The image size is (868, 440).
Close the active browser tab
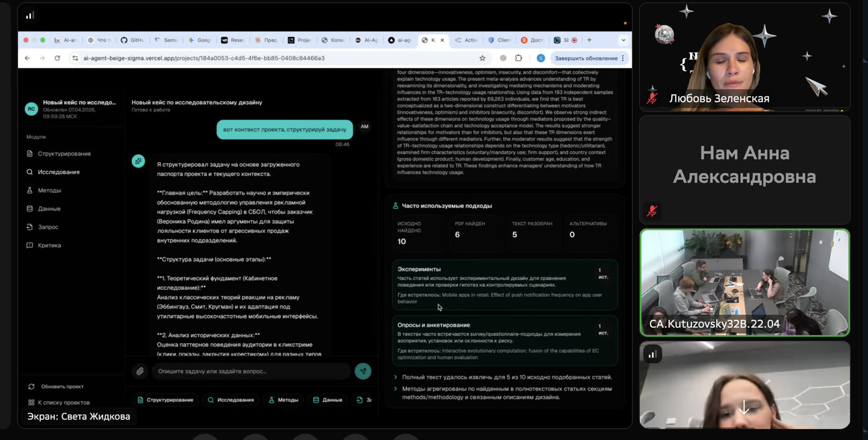click(x=442, y=40)
